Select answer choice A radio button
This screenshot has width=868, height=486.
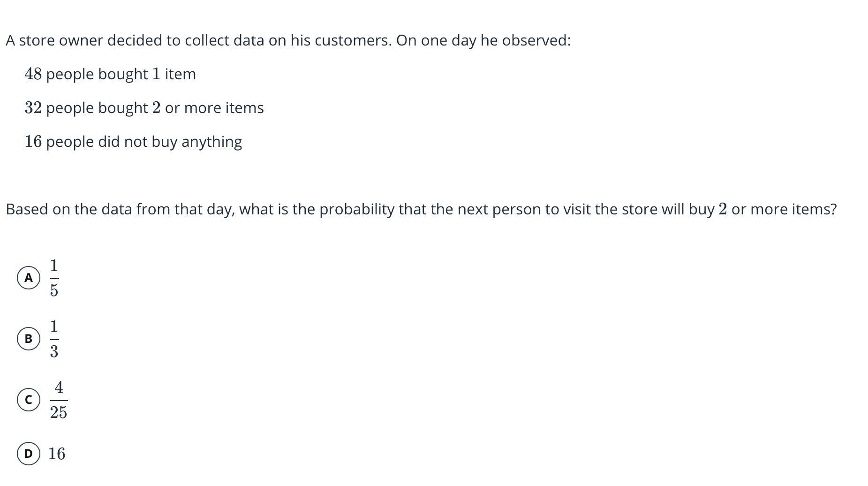29,278
